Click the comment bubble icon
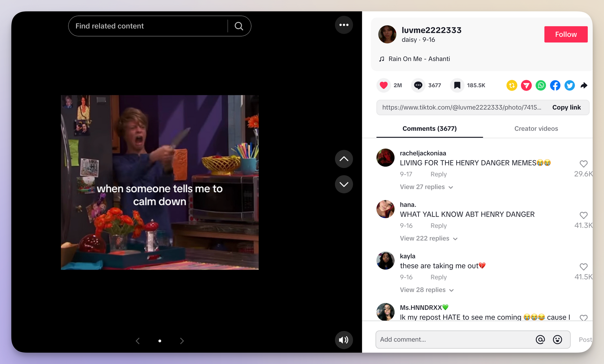The height and width of the screenshot is (364, 604). tap(418, 85)
